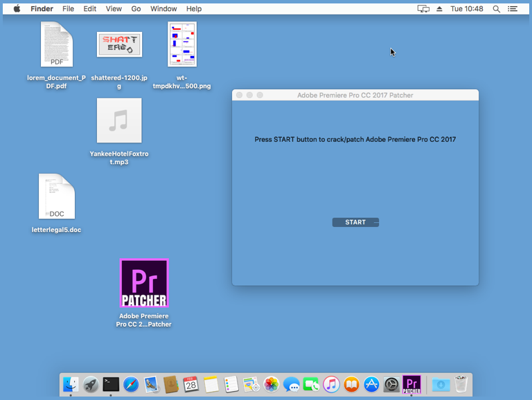This screenshot has height=400, width=532.
Task: Open App Store from the Dock
Action: pyautogui.click(x=371, y=384)
